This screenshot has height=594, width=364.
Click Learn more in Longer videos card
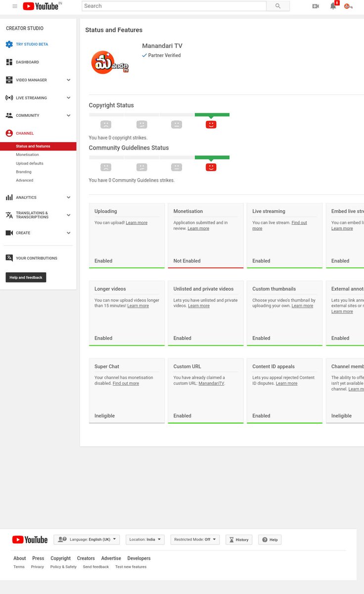pyautogui.click(x=138, y=306)
